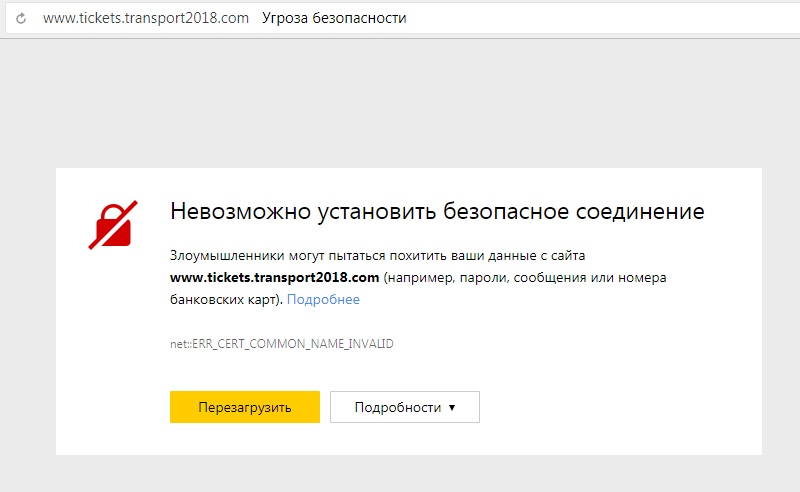Open the blue Подробнее link
800x492 pixels.
tap(323, 299)
